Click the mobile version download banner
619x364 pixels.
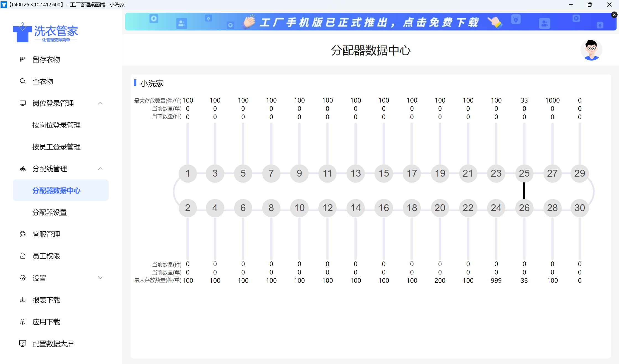370,22
